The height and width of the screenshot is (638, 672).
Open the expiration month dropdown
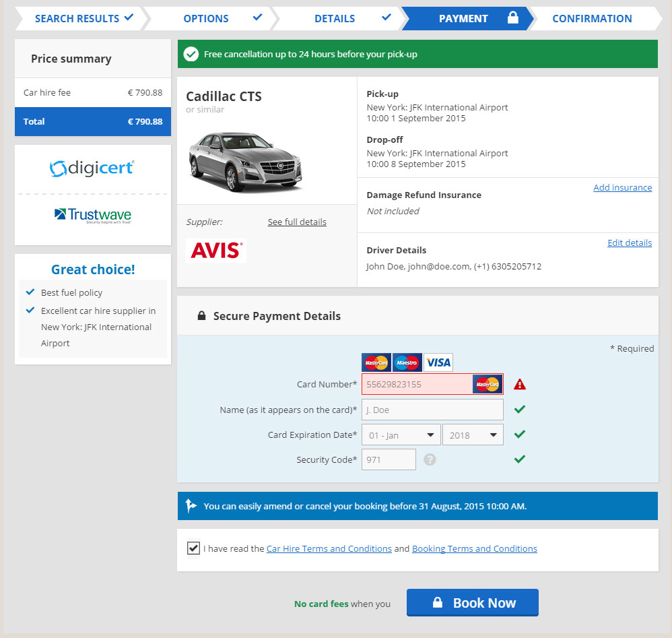[x=401, y=435]
